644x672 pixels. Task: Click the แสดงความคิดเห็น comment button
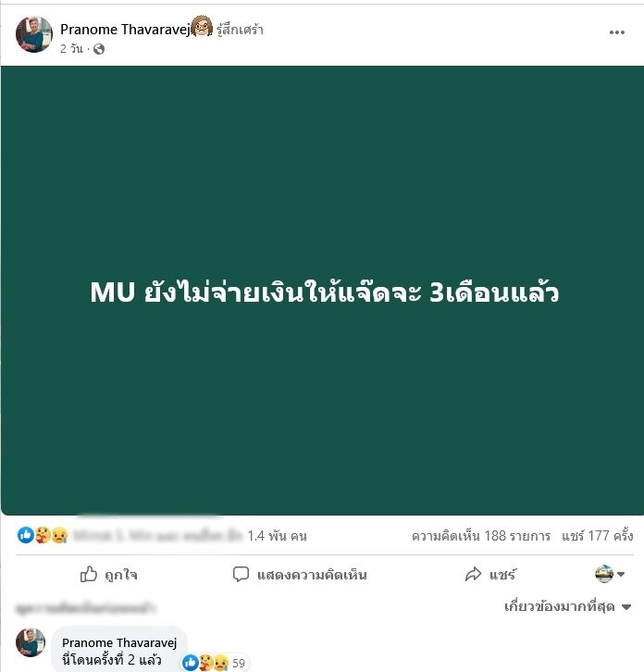[x=300, y=574]
